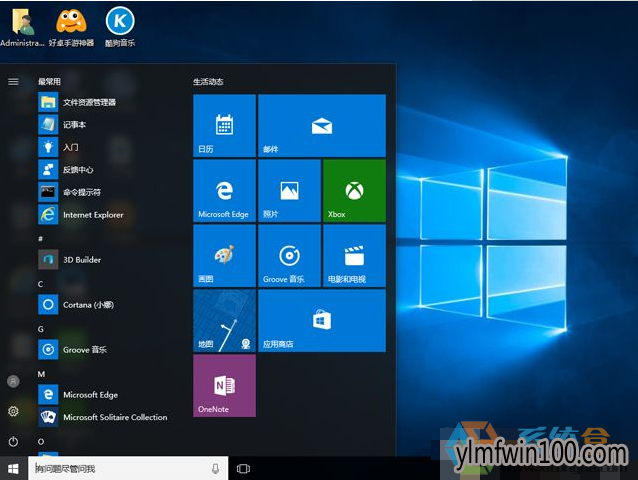Select the G letter header in app list
The width and height of the screenshot is (638, 480).
(x=41, y=329)
